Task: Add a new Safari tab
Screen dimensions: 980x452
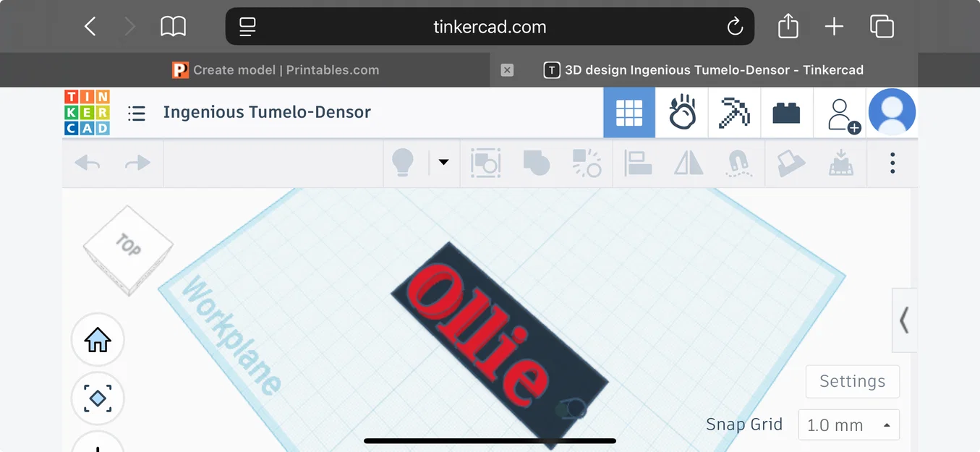Action: (x=834, y=27)
